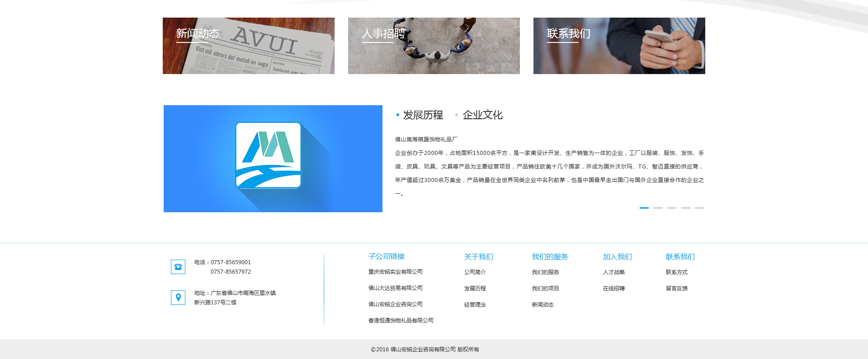Open the 新闻动态 newspaper banner
The height and width of the screenshot is (359, 868).
248,46
